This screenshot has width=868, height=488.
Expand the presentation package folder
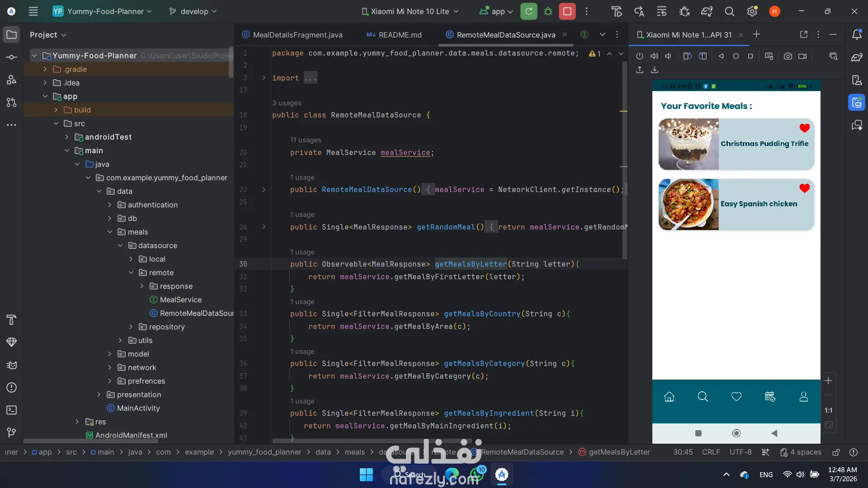99,394
